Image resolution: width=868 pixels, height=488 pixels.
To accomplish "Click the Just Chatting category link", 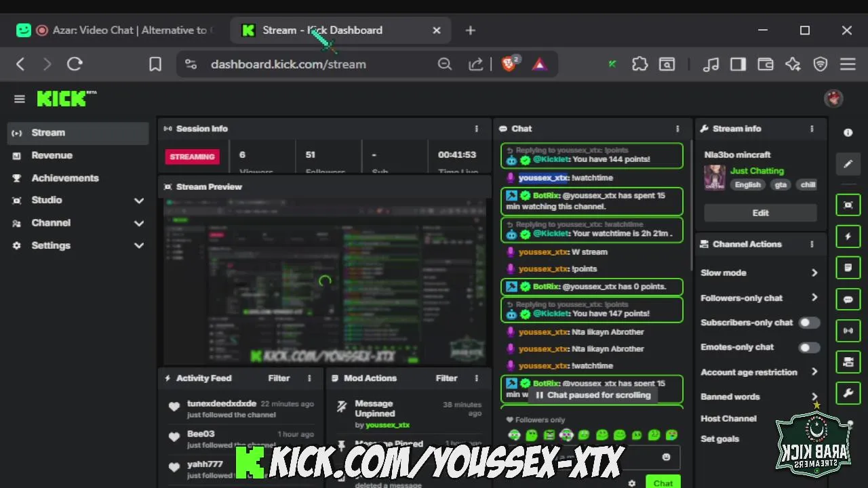I will pyautogui.click(x=757, y=171).
